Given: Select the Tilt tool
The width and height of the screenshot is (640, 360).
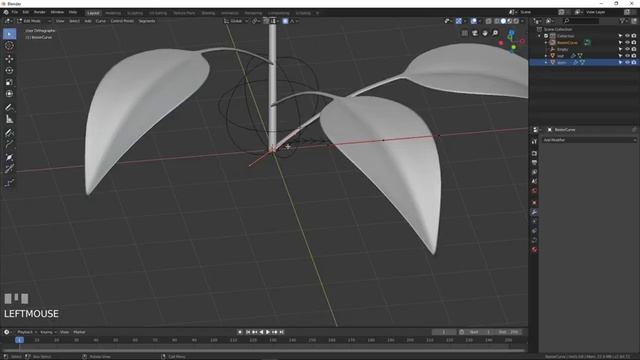Looking at the screenshot, I should (x=9, y=169).
